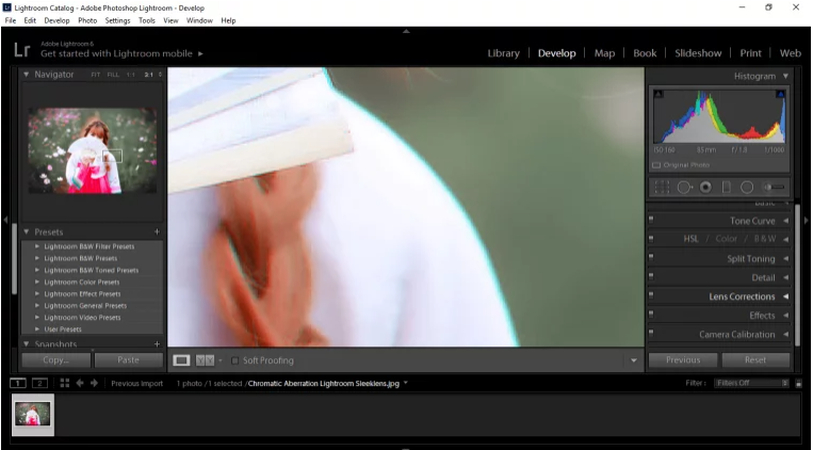Toggle the filter lock switch
The image size is (813, 450).
point(798,384)
